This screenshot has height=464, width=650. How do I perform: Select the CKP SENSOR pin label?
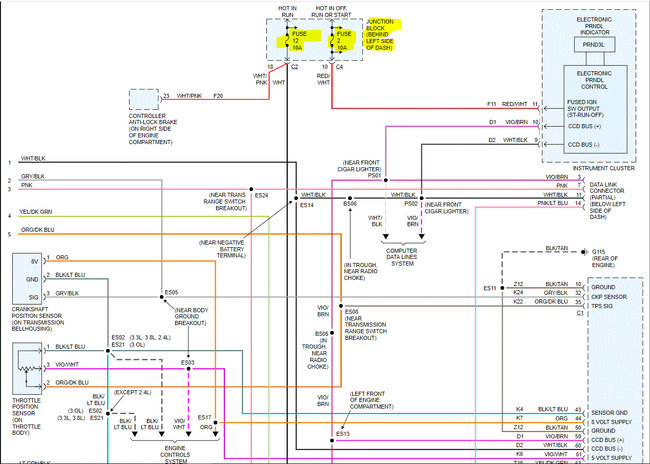[609, 297]
